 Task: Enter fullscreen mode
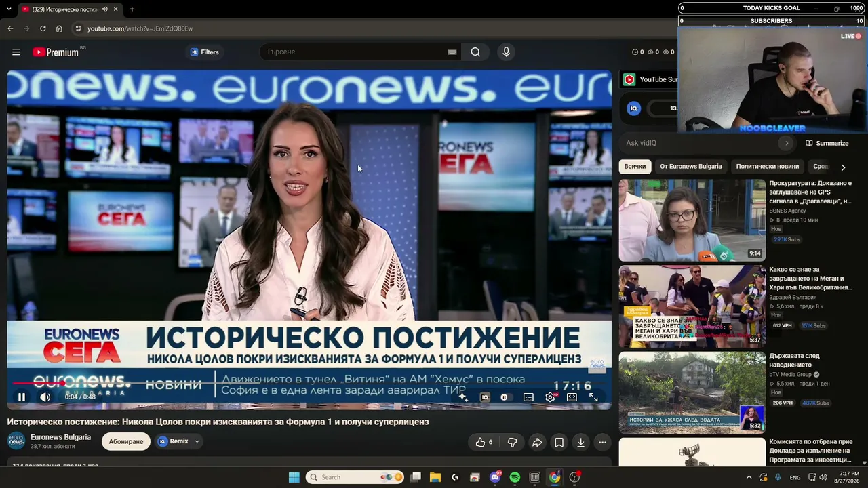pyautogui.click(x=593, y=397)
